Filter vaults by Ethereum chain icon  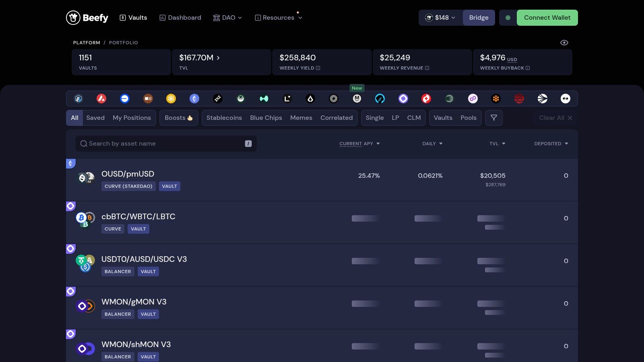(194, 99)
